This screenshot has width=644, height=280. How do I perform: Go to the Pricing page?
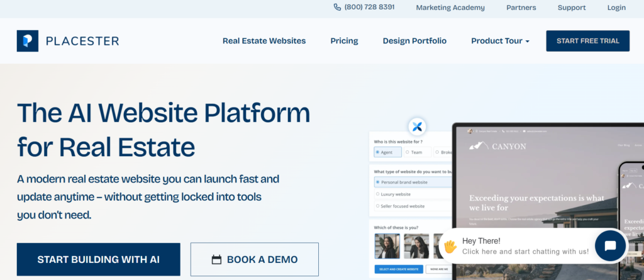[344, 41]
